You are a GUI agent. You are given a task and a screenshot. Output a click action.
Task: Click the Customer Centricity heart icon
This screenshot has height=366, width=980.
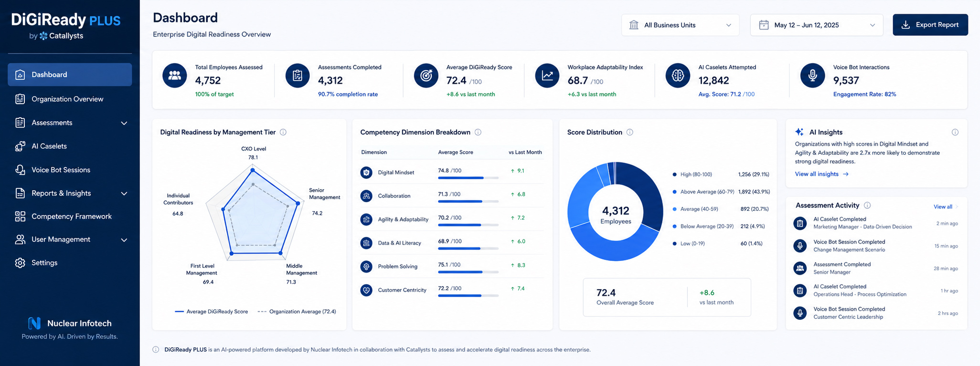366,290
